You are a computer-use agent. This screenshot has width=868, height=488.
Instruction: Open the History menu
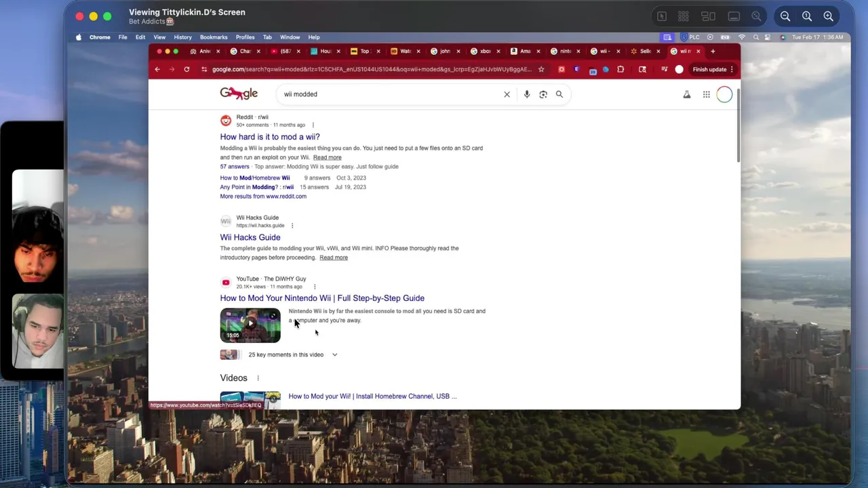[x=182, y=37]
